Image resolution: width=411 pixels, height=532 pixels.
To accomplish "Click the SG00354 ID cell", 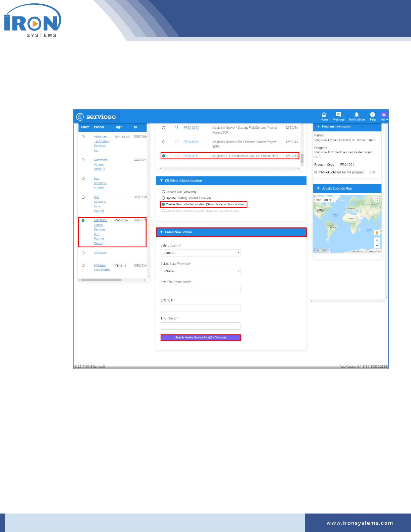I will (x=140, y=265).
